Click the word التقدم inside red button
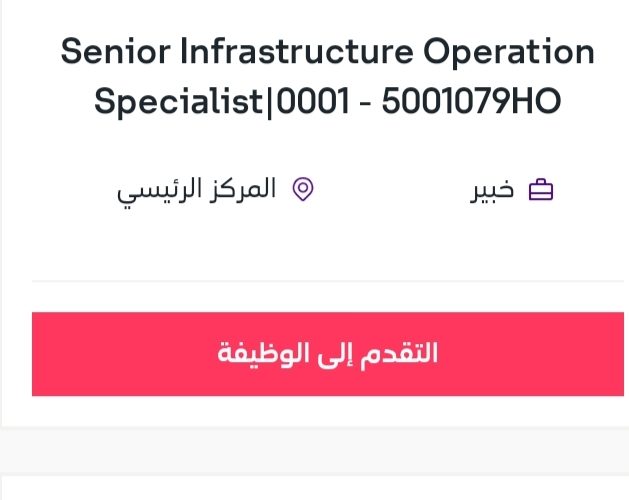Screen dimensions: 629x500 pos(398,354)
